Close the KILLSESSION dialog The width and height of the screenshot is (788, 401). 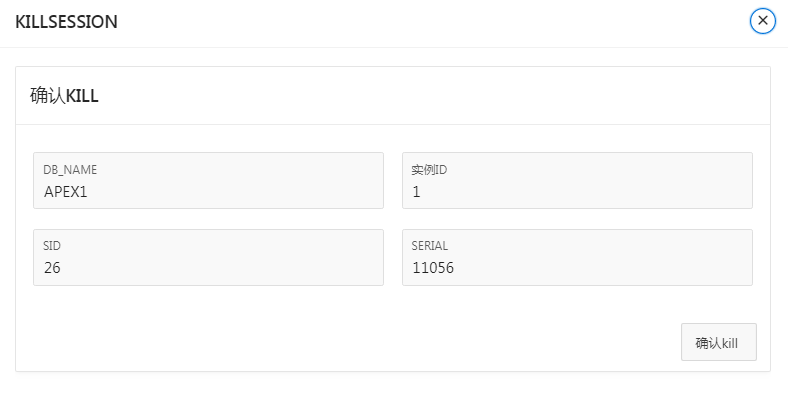click(x=763, y=20)
